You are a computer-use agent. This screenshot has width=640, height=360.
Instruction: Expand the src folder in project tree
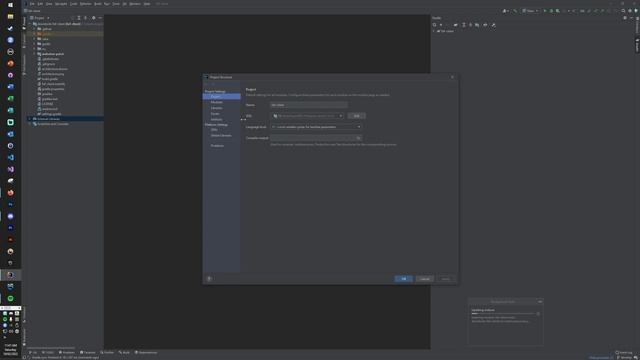click(x=34, y=49)
